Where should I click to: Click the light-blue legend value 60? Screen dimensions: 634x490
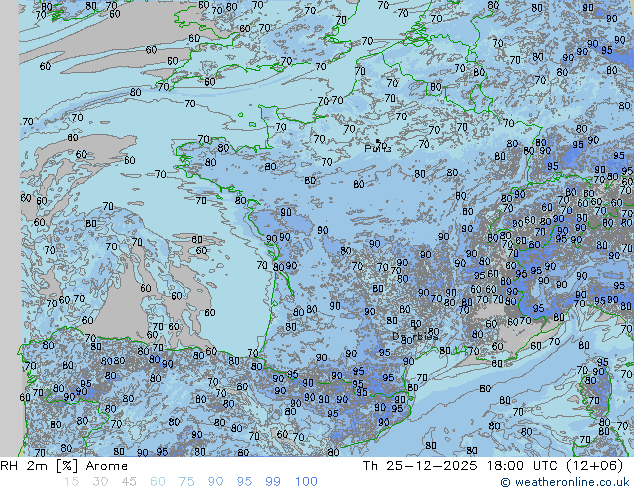pyautogui.click(x=158, y=482)
